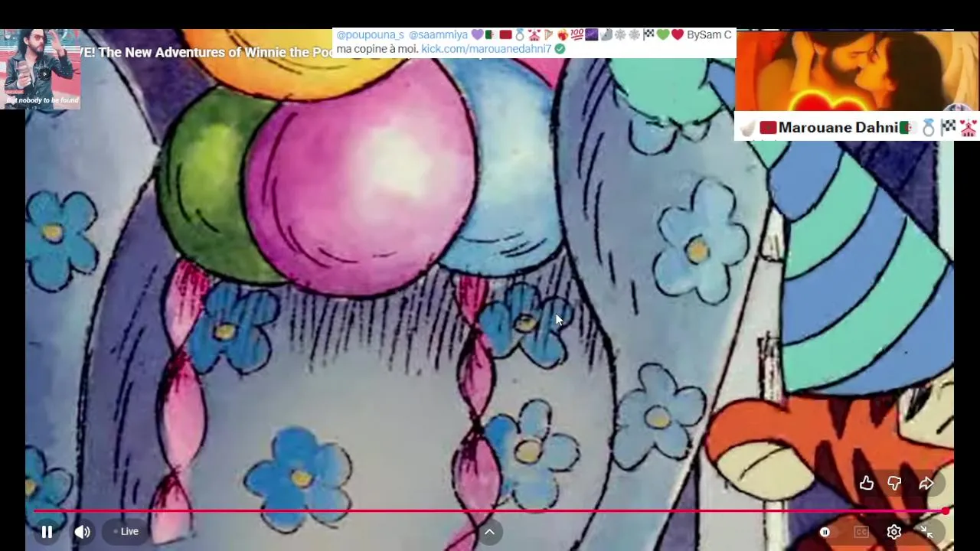Share the video using arrow icon

point(926,483)
